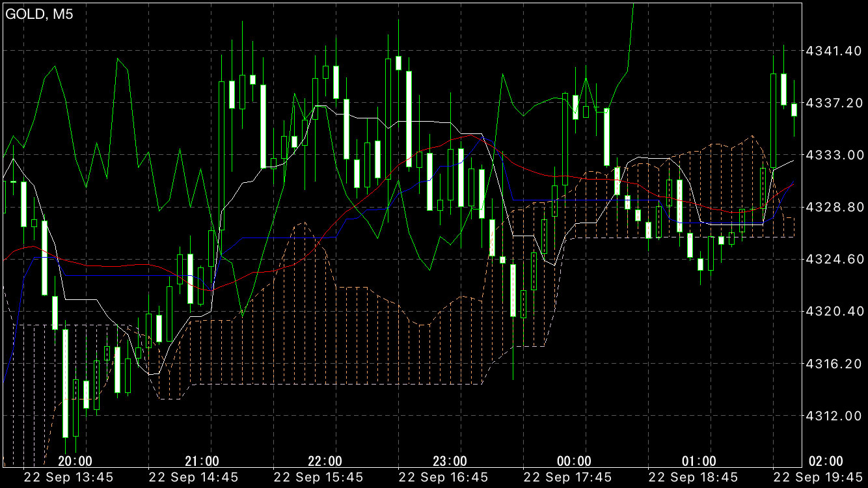This screenshot has width=868, height=488.
Task: Select the 22 Sep 15:45 date label
Action: [318, 478]
